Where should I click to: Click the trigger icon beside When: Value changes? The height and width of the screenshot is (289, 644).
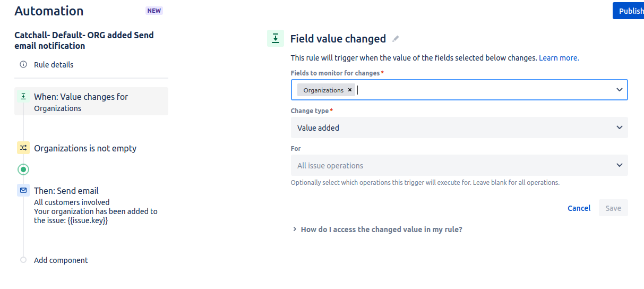pos(23,97)
